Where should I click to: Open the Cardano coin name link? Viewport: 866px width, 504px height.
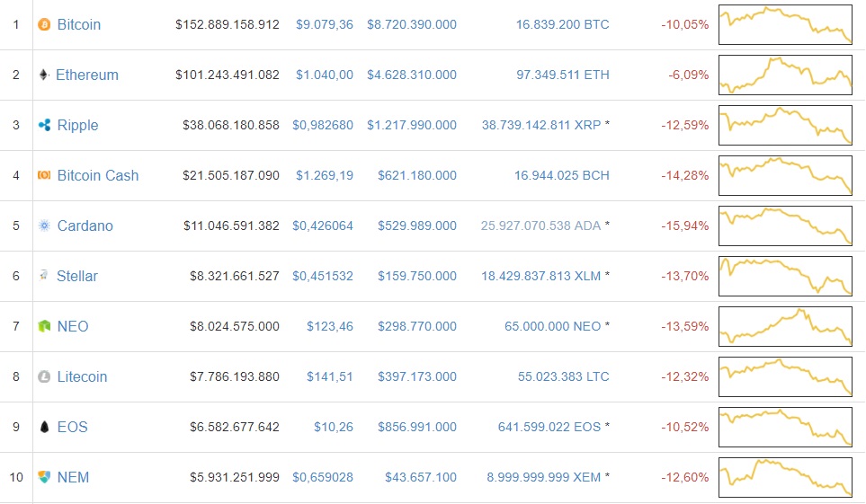(x=85, y=226)
